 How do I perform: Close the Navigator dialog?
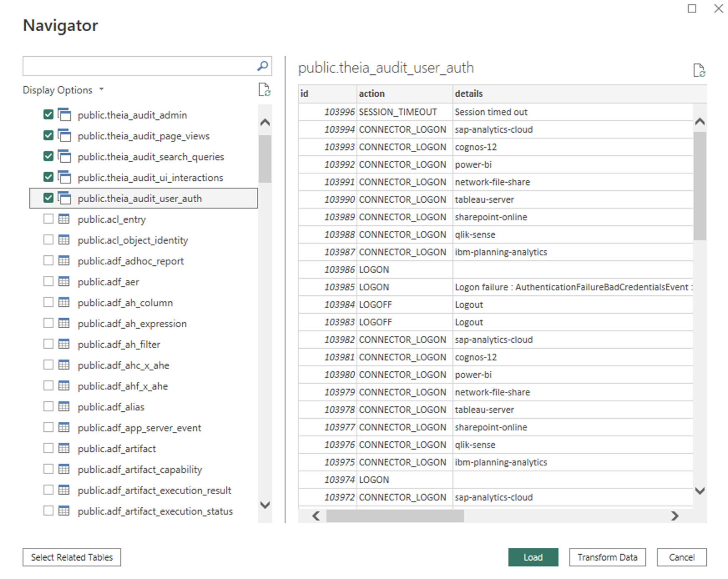click(718, 8)
